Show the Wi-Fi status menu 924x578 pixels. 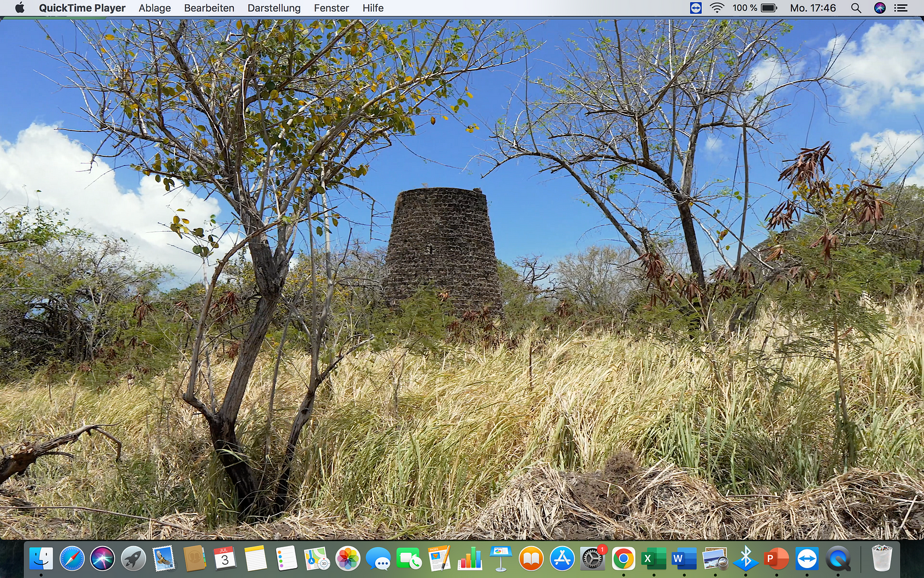tap(717, 8)
